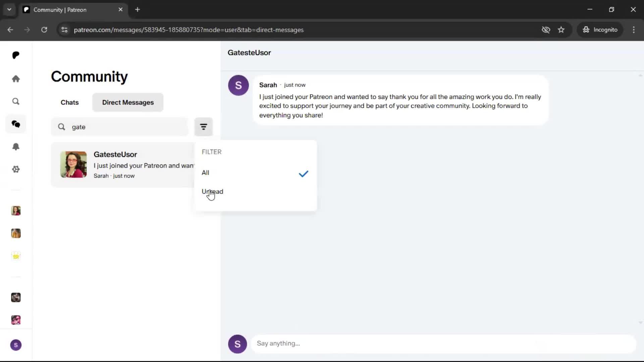This screenshot has width=644, height=362.
Task: Click browser back arrow
Action: click(x=10, y=30)
